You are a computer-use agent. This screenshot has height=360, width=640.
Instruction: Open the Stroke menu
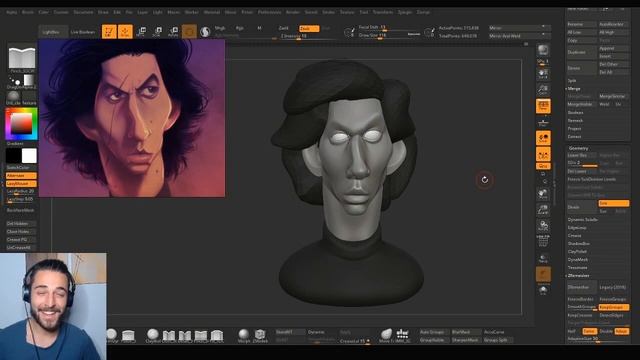[x=329, y=12]
